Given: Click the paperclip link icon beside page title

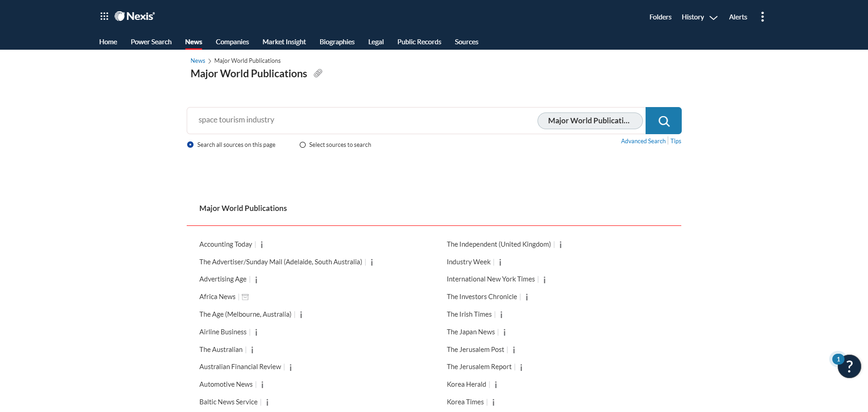Looking at the screenshot, I should point(318,73).
